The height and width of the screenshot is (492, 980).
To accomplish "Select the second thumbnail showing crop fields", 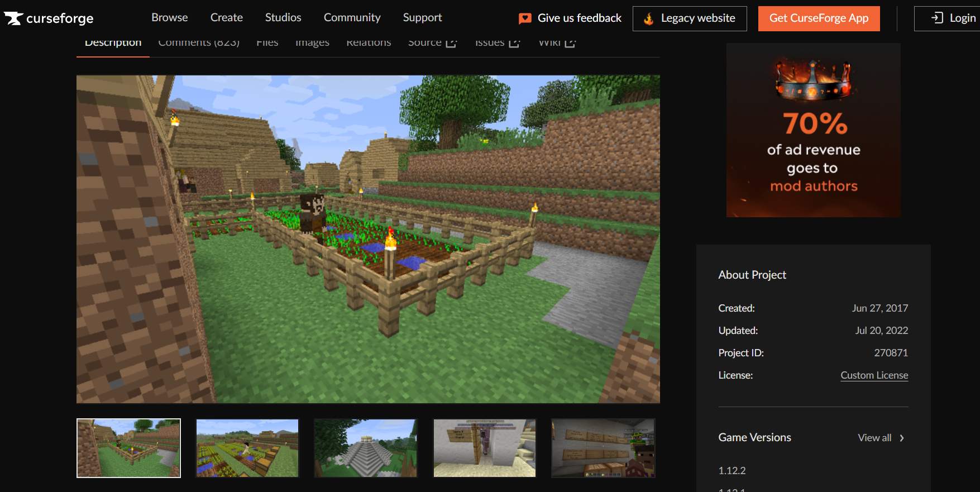I will 247,448.
